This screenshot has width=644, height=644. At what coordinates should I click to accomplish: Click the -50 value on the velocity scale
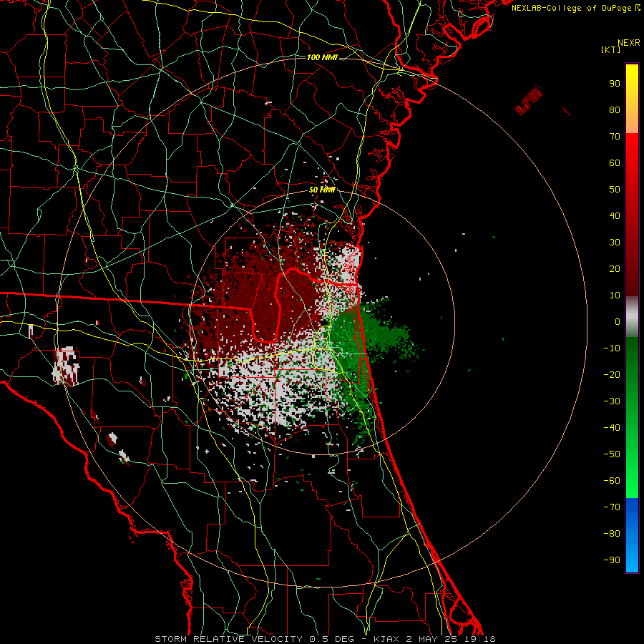(x=612, y=454)
